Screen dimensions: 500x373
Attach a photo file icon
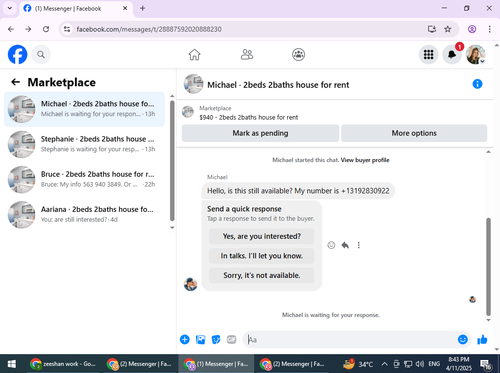[x=200, y=339]
